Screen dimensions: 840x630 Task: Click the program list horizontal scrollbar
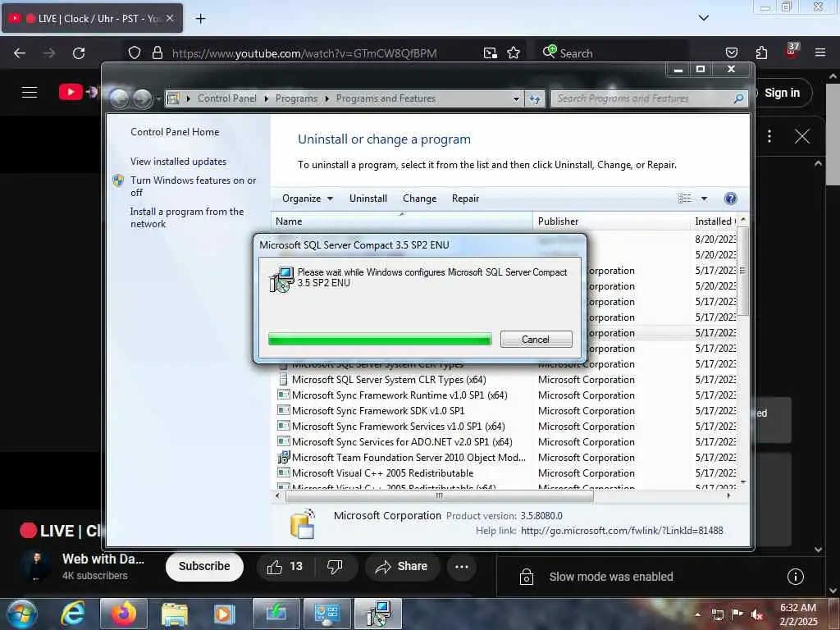coord(440,496)
